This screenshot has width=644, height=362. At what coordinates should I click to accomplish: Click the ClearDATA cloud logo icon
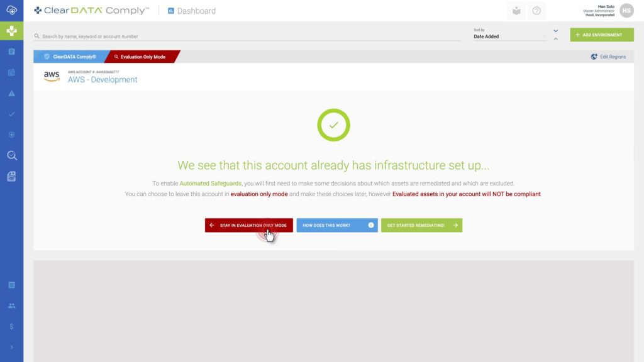click(x=11, y=10)
